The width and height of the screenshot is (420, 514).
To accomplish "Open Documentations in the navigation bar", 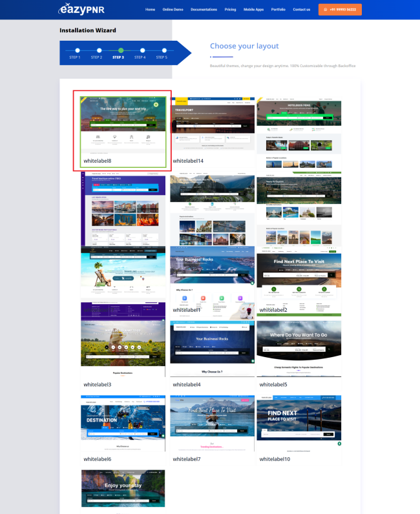I will point(204,10).
